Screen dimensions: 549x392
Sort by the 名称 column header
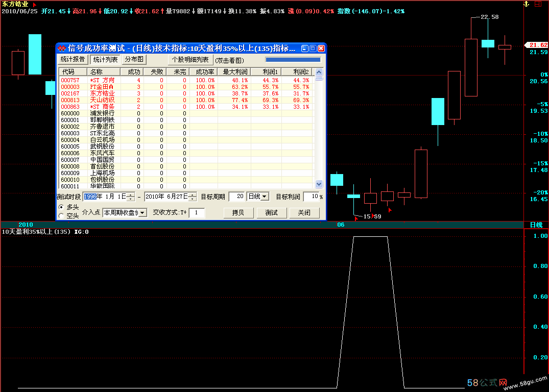[104, 72]
